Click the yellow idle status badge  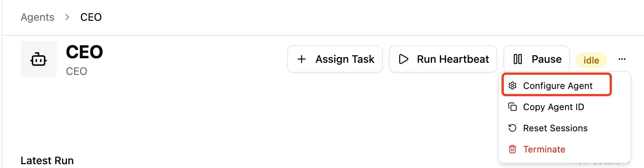[591, 60]
